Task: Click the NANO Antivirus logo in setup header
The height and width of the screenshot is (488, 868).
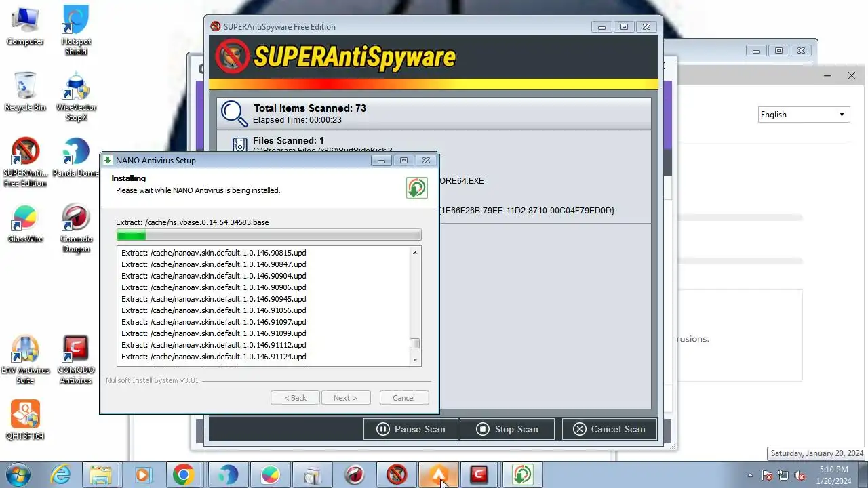Action: tap(417, 188)
